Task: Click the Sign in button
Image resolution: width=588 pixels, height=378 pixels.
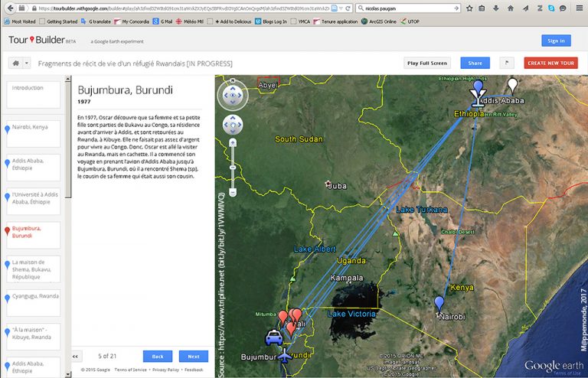Action: point(556,41)
